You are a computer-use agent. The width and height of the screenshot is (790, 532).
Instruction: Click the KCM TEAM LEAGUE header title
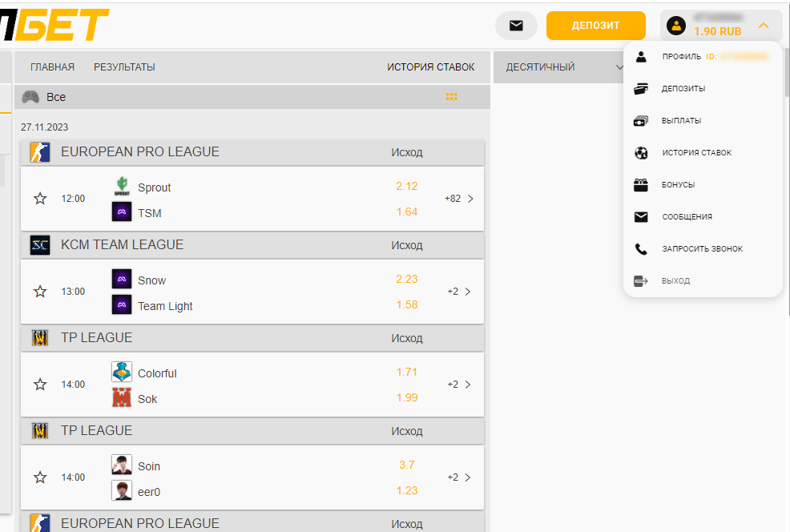[122, 245]
